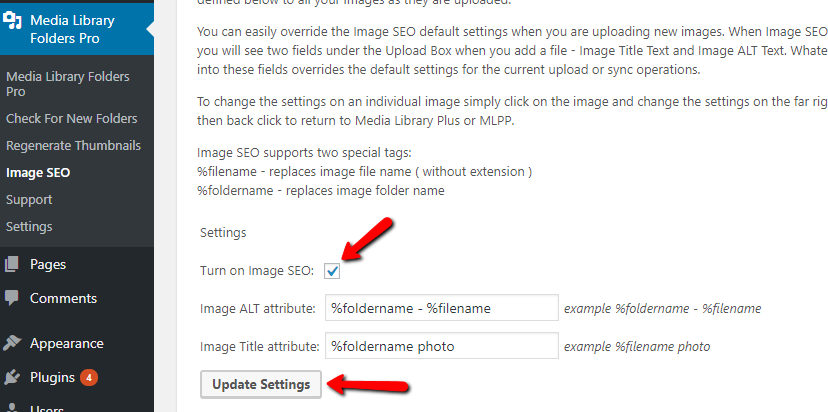The height and width of the screenshot is (412, 828).
Task: Click the Comments speech bubble icon
Action: [12, 298]
